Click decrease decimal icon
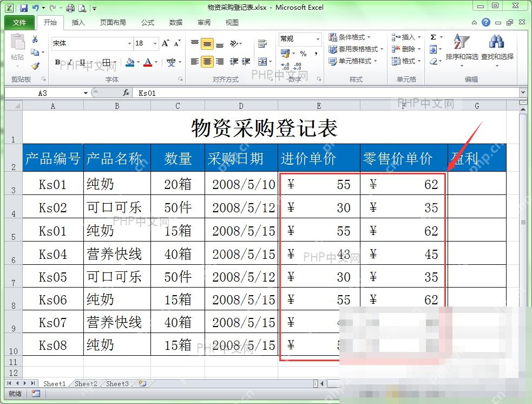532x404 pixels. 297,66
